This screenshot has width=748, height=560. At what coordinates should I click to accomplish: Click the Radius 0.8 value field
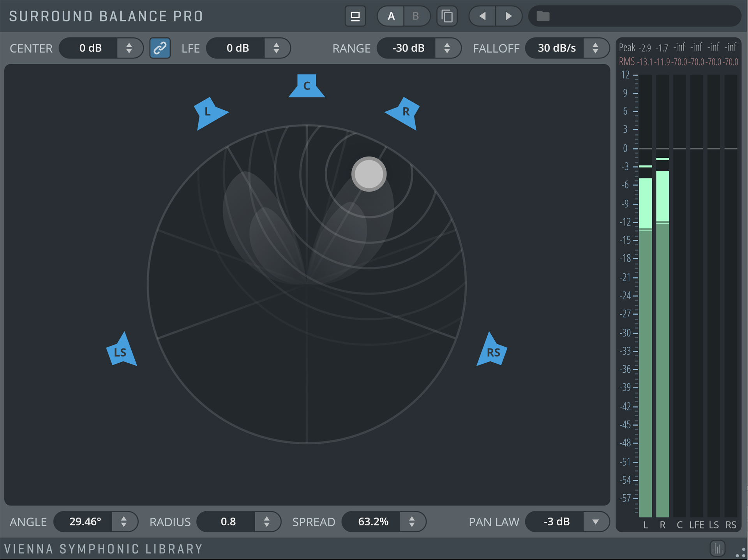click(x=228, y=521)
